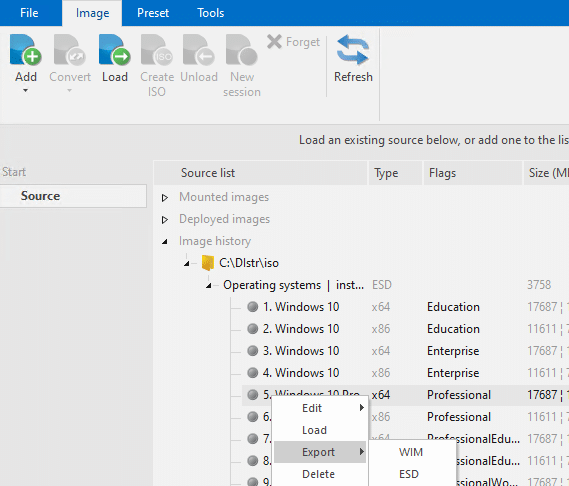Image resolution: width=569 pixels, height=486 pixels.
Task: Click the Load image toolbar icon
Action: pyautogui.click(x=115, y=50)
